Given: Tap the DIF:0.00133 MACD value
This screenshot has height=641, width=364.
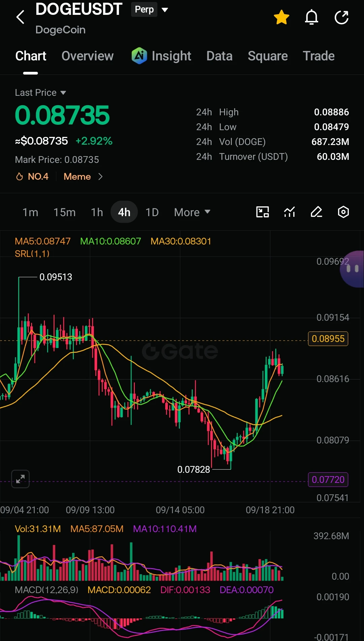Looking at the screenshot, I should point(185,590).
